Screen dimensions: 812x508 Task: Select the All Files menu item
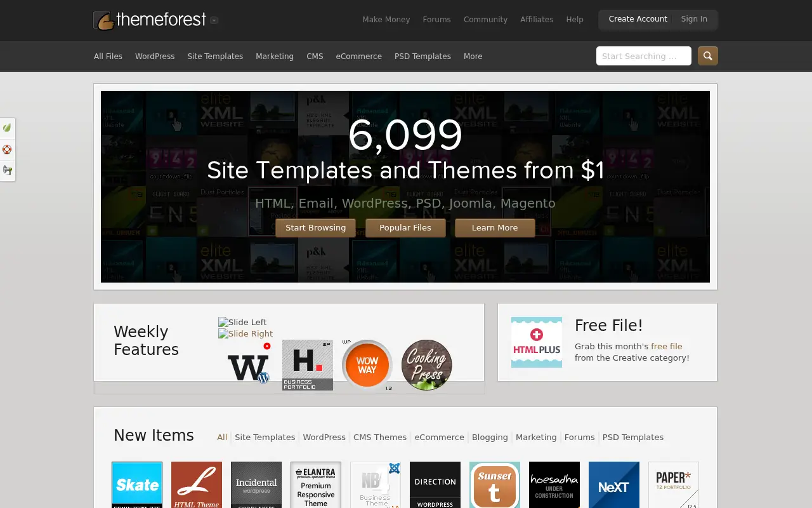coord(108,57)
